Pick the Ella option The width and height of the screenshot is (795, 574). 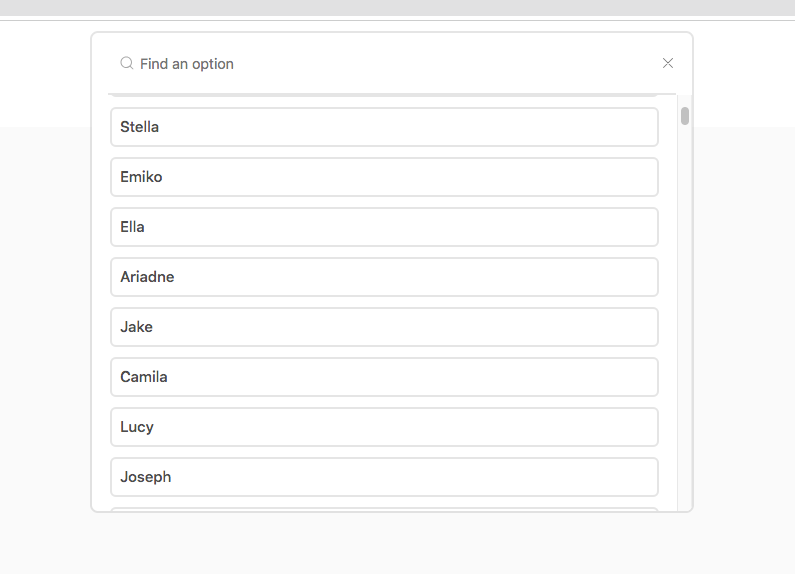384,227
